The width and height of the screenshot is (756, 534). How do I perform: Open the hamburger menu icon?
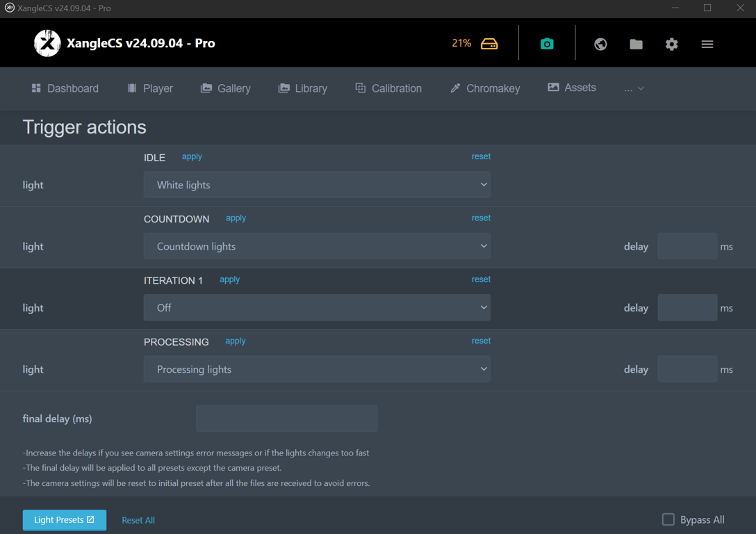coord(707,44)
